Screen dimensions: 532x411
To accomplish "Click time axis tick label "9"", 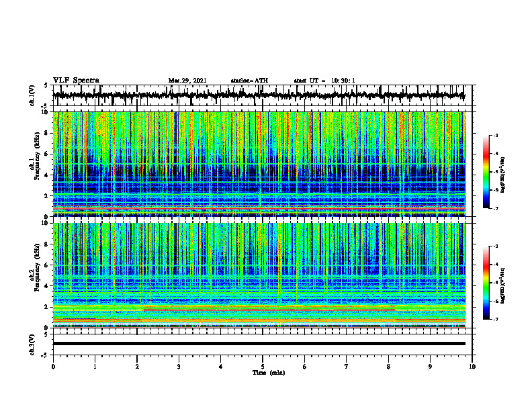I will [430, 367].
